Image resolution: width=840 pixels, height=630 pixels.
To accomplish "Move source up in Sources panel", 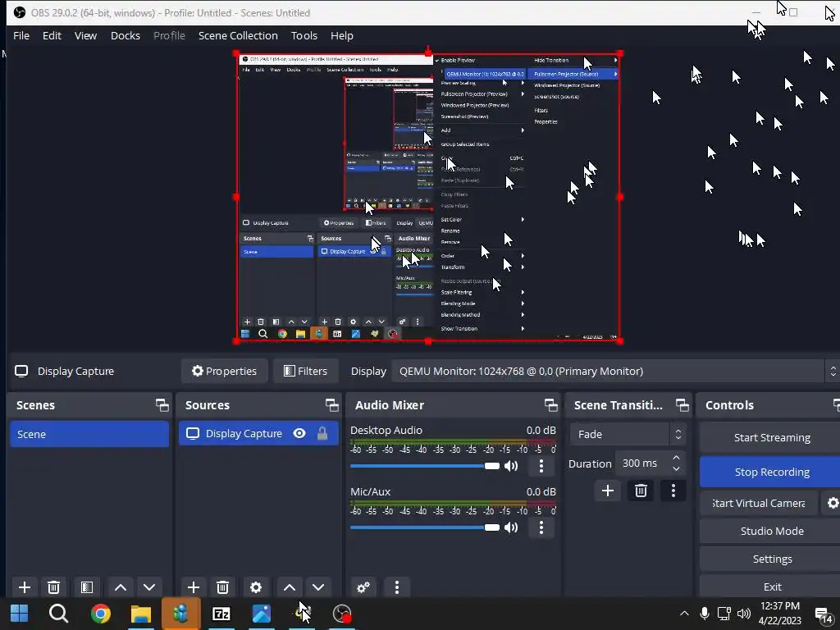I will coord(290,587).
